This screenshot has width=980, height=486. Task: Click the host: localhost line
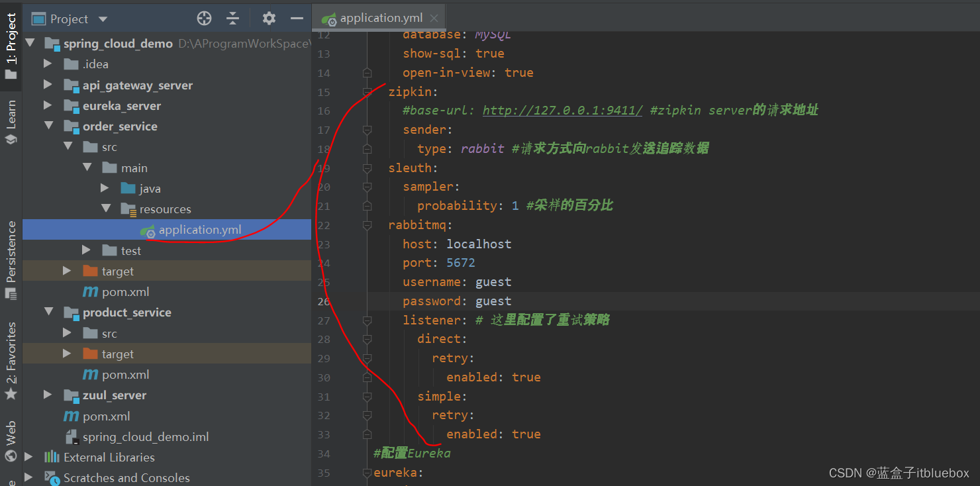point(457,244)
